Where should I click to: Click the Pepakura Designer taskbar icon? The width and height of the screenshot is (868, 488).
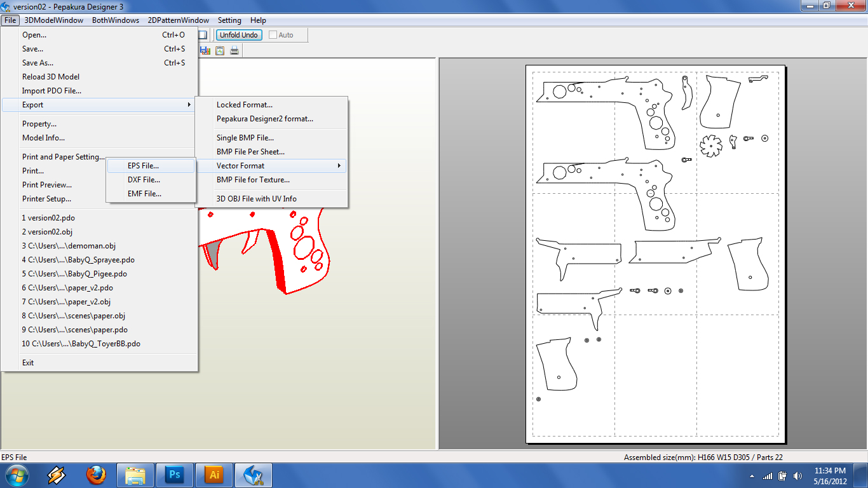[254, 475]
